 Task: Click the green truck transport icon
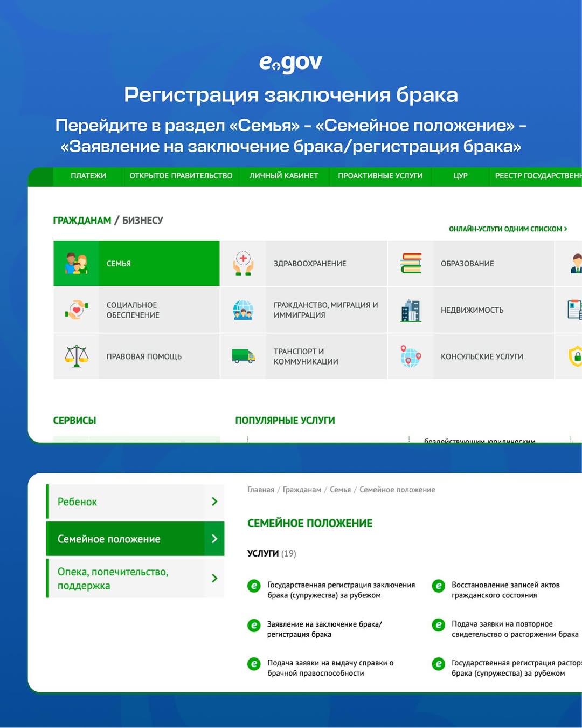pos(243,356)
